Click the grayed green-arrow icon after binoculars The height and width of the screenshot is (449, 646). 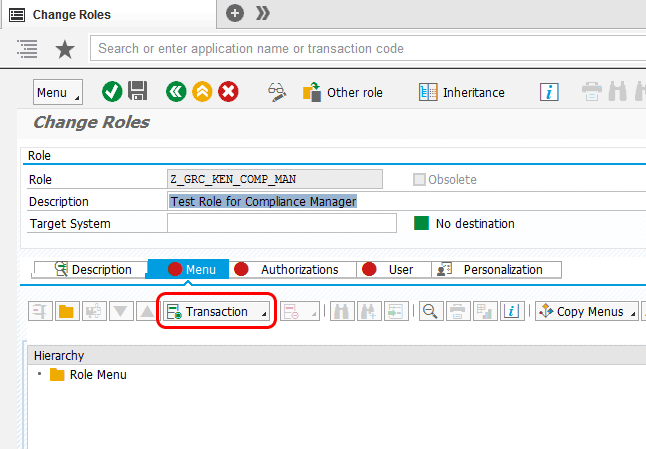tap(396, 311)
